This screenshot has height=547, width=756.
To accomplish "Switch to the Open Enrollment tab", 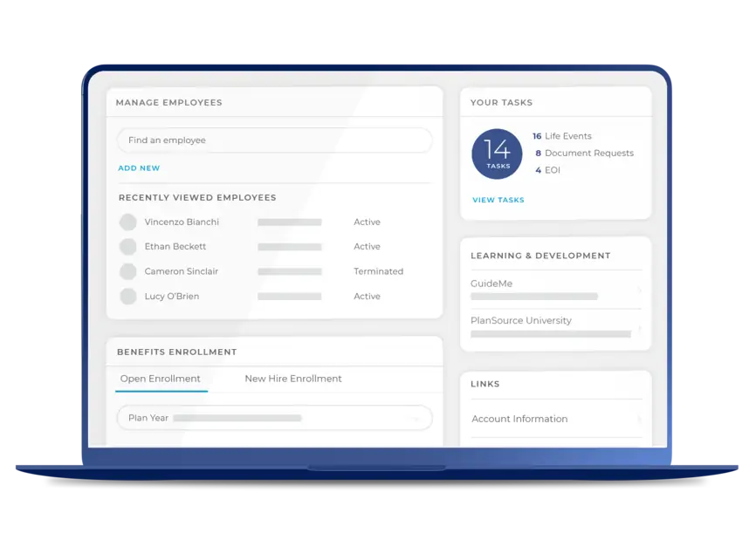I will pos(161,379).
